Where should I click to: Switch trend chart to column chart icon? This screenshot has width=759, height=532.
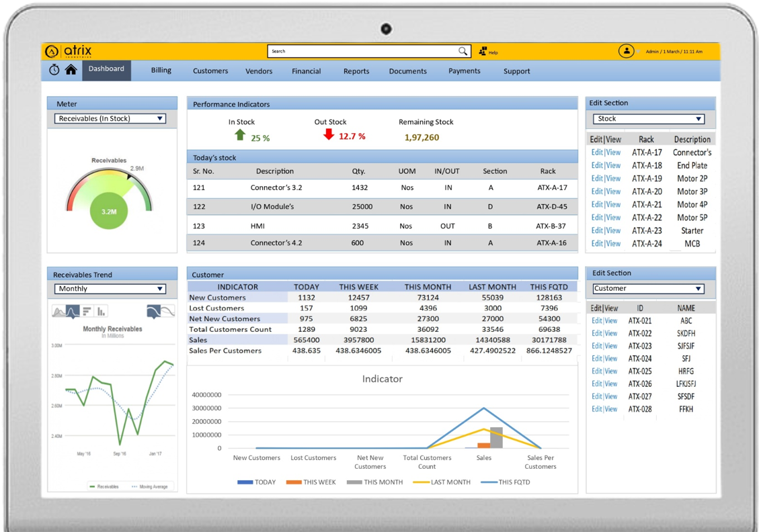101,311
